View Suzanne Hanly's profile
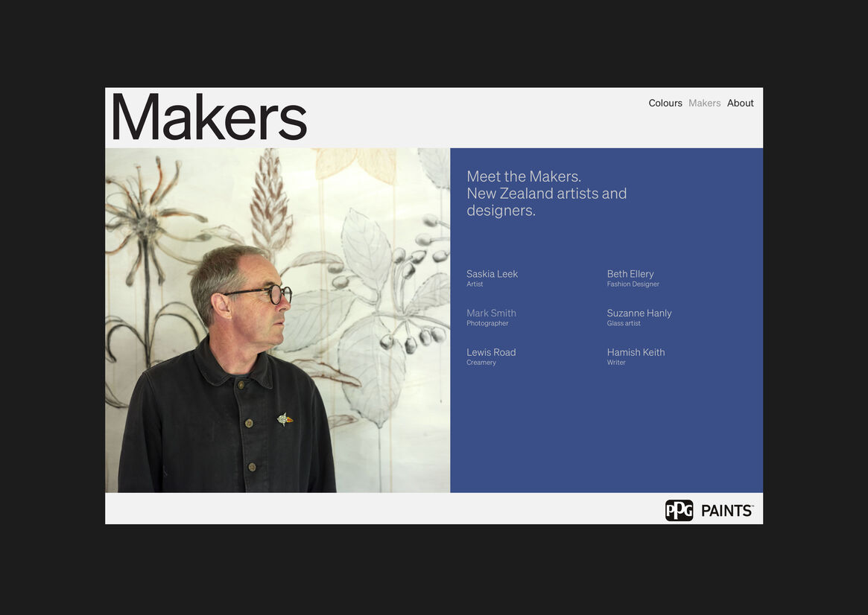Viewport: 868px width, 615px height. point(639,313)
